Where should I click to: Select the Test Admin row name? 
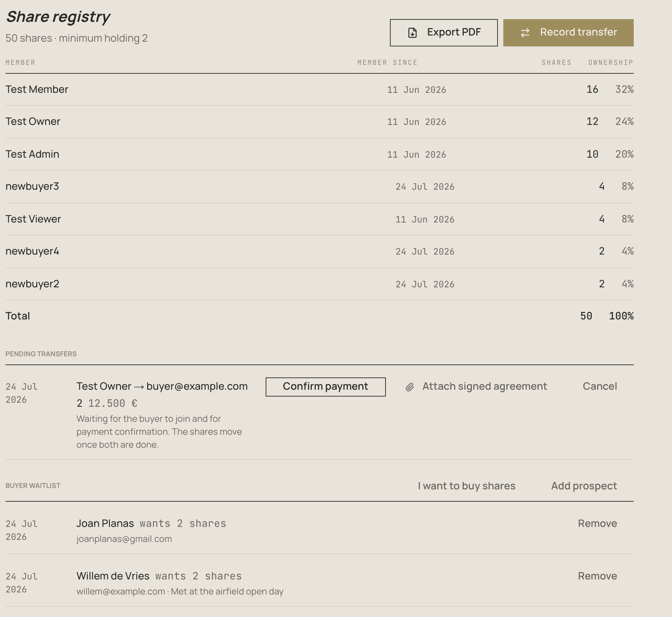pos(32,154)
